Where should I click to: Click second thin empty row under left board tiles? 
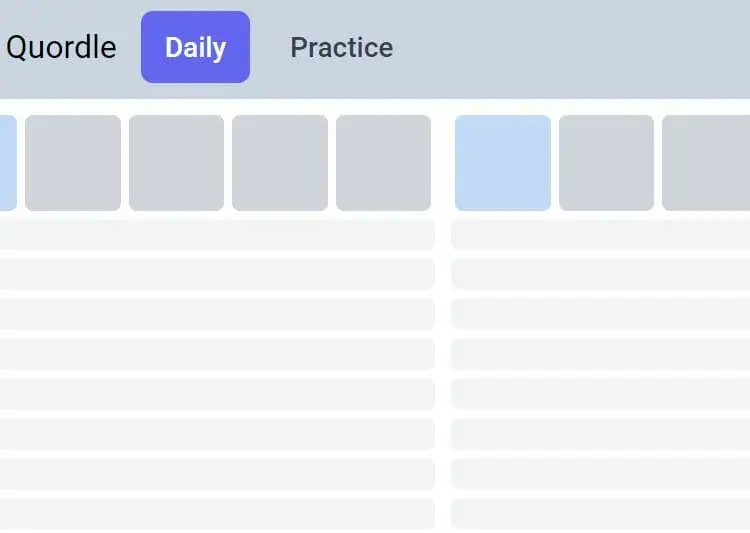216,274
